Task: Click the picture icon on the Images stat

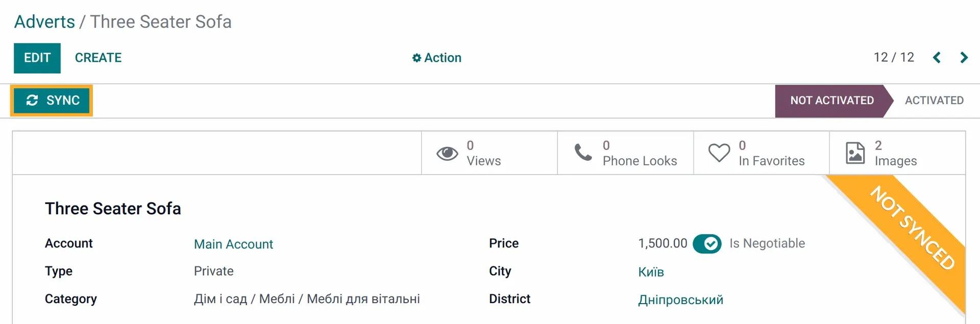Action: point(855,152)
